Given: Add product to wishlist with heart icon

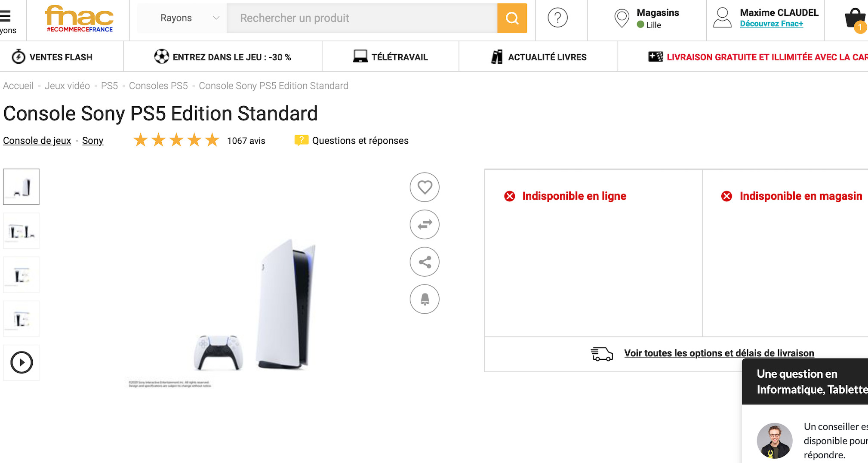Looking at the screenshot, I should (x=425, y=187).
